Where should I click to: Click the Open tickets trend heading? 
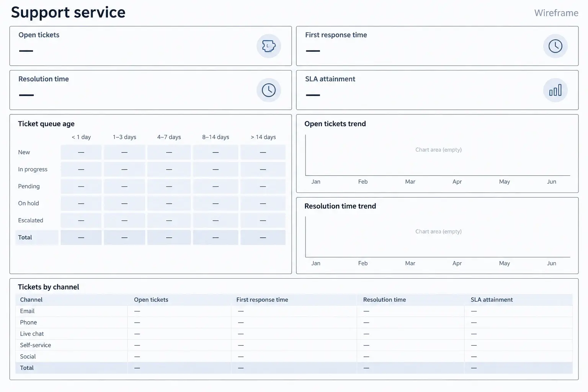coord(335,124)
